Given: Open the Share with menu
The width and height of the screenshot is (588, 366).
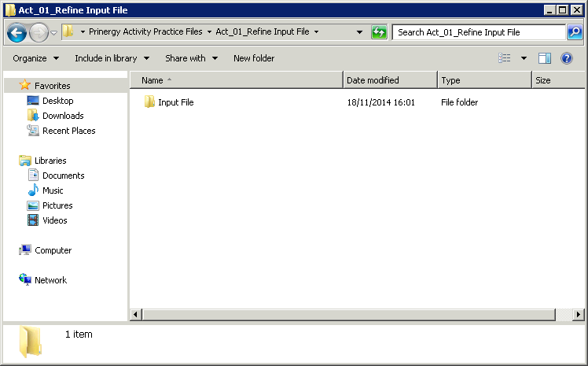Looking at the screenshot, I should [x=191, y=58].
